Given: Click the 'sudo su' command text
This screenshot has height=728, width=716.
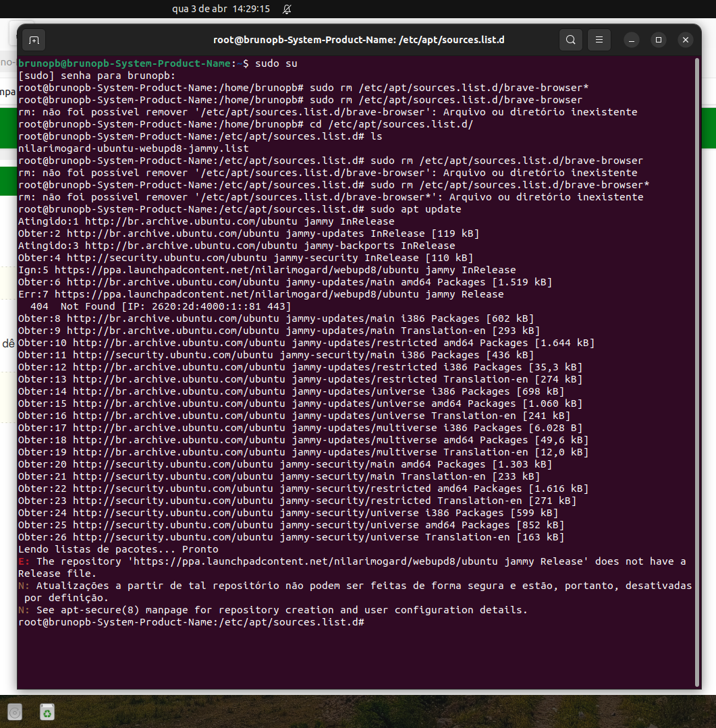Looking at the screenshot, I should (x=276, y=63).
